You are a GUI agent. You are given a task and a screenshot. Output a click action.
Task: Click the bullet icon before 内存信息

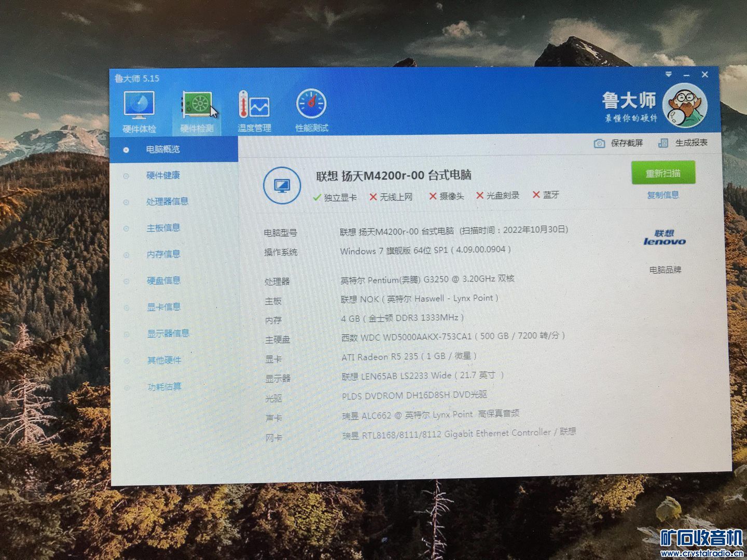tap(126, 255)
